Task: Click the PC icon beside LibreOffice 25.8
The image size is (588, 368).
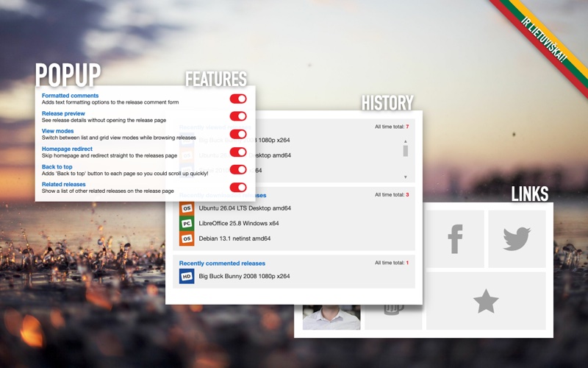Action: (187, 224)
